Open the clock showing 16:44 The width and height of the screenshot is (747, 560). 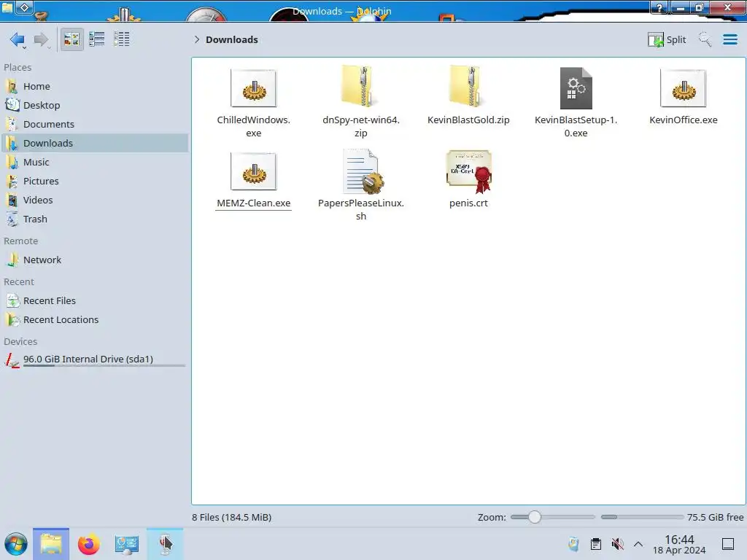679,544
